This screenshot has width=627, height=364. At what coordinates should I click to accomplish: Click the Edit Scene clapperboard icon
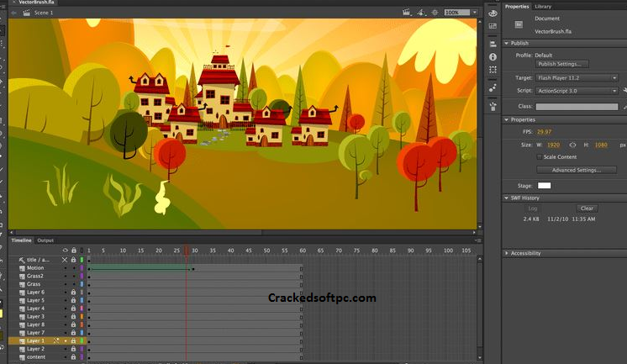pos(406,13)
